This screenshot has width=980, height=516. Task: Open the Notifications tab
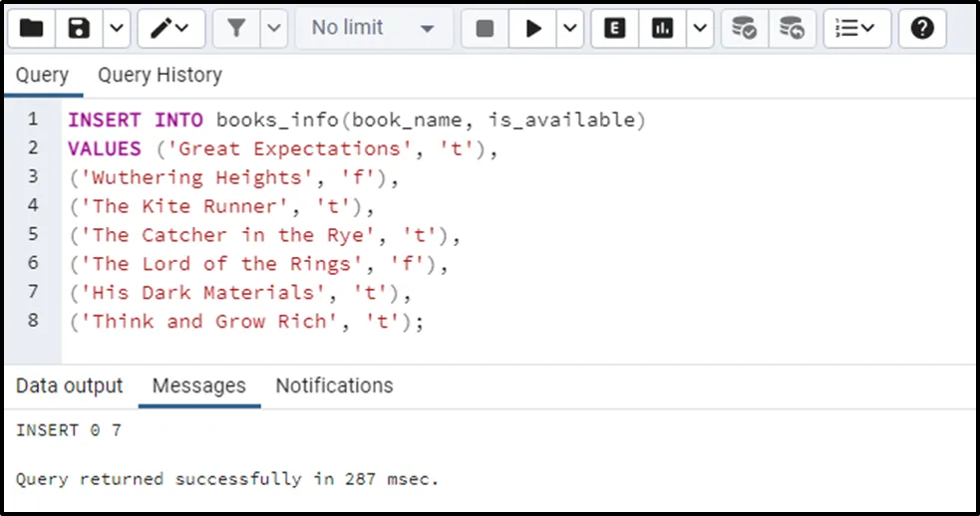(334, 386)
